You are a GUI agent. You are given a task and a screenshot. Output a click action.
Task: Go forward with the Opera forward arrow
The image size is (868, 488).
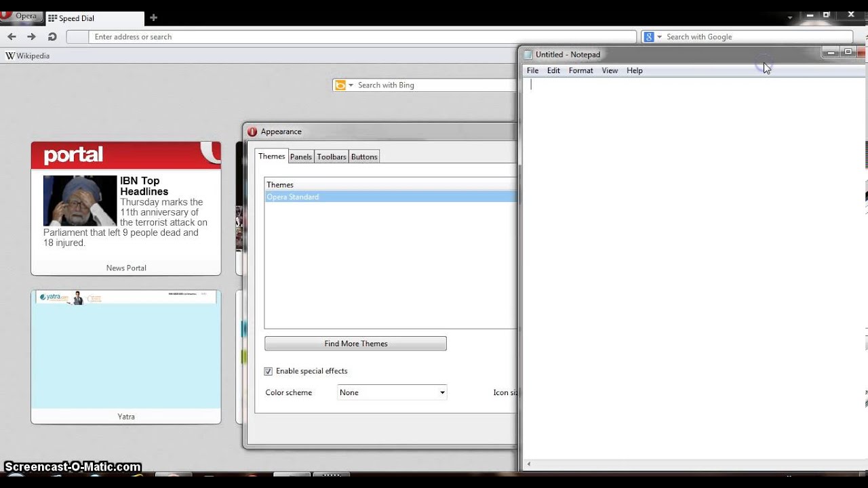pos(31,37)
